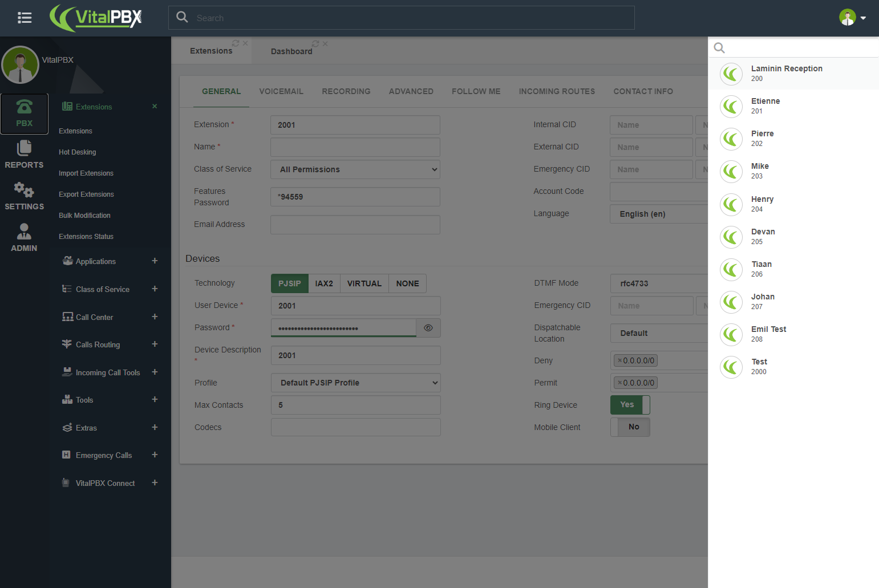Image resolution: width=879 pixels, height=588 pixels.
Task: Switch to the FOLLOW ME tab
Action: (x=476, y=91)
